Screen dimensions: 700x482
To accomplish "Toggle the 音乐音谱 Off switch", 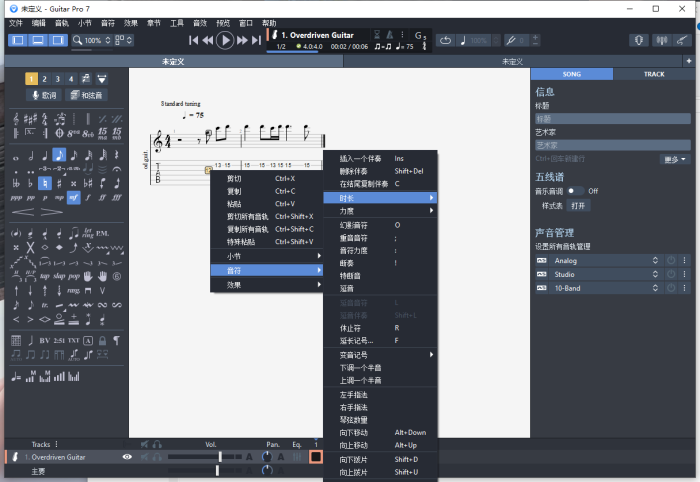I will [x=575, y=190].
